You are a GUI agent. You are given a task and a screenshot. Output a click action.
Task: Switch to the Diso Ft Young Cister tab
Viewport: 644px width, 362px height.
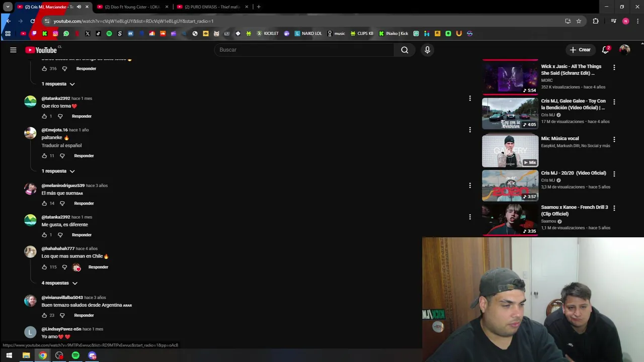pyautogui.click(x=132, y=7)
